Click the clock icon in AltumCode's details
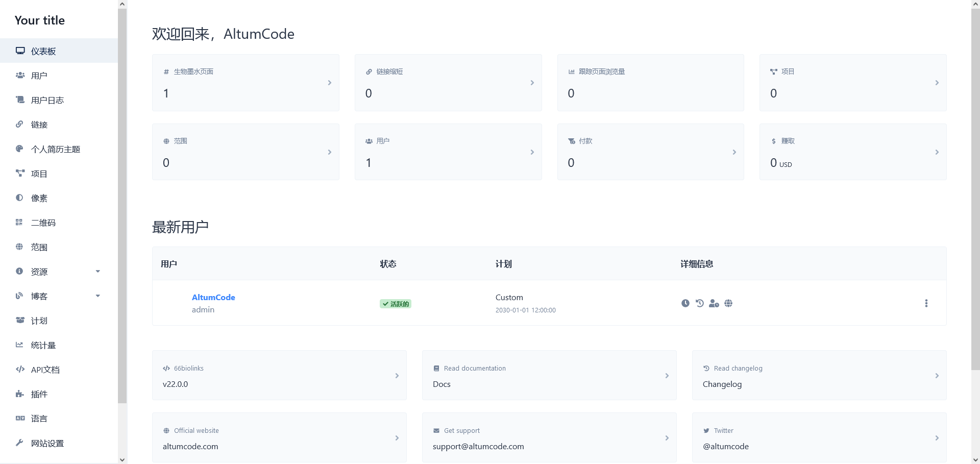The width and height of the screenshot is (980, 464). click(x=685, y=303)
